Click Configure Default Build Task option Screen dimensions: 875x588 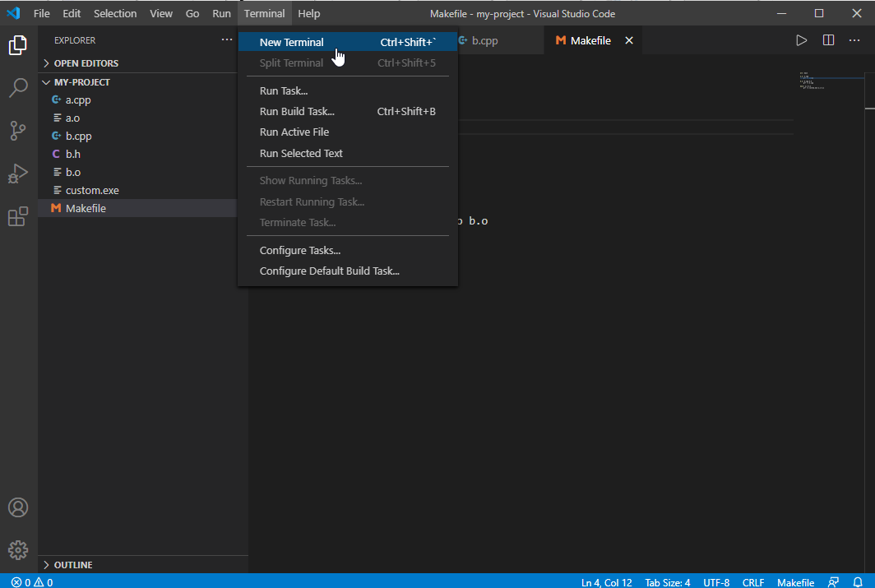[329, 271]
